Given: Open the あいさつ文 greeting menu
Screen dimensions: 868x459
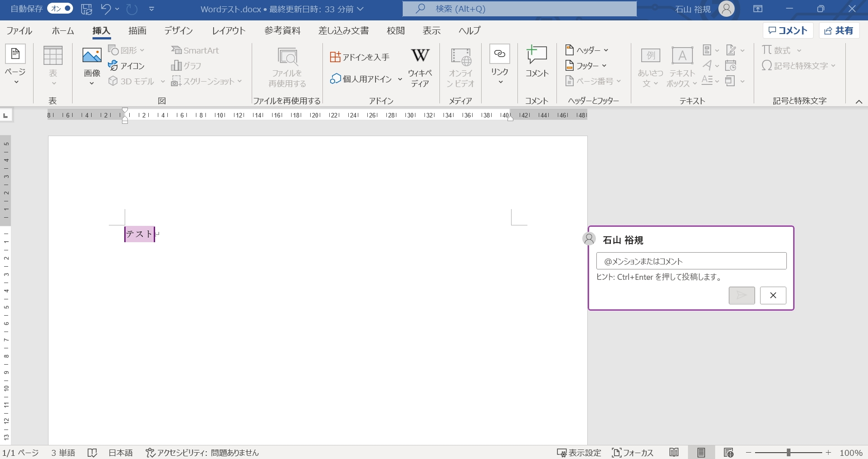Looking at the screenshot, I should pos(650,67).
